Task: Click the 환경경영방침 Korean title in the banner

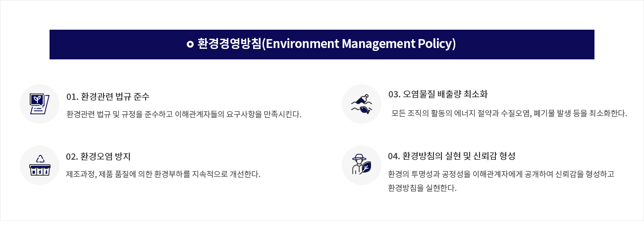Action: click(229, 44)
